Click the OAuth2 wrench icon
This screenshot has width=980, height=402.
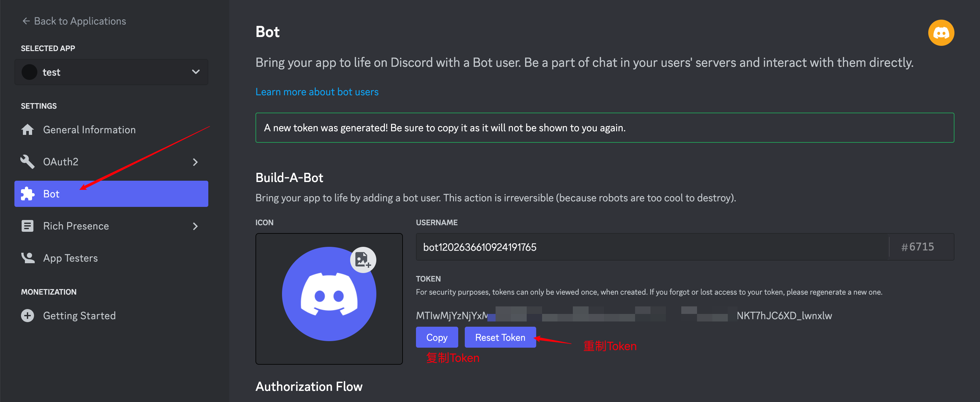click(x=28, y=162)
